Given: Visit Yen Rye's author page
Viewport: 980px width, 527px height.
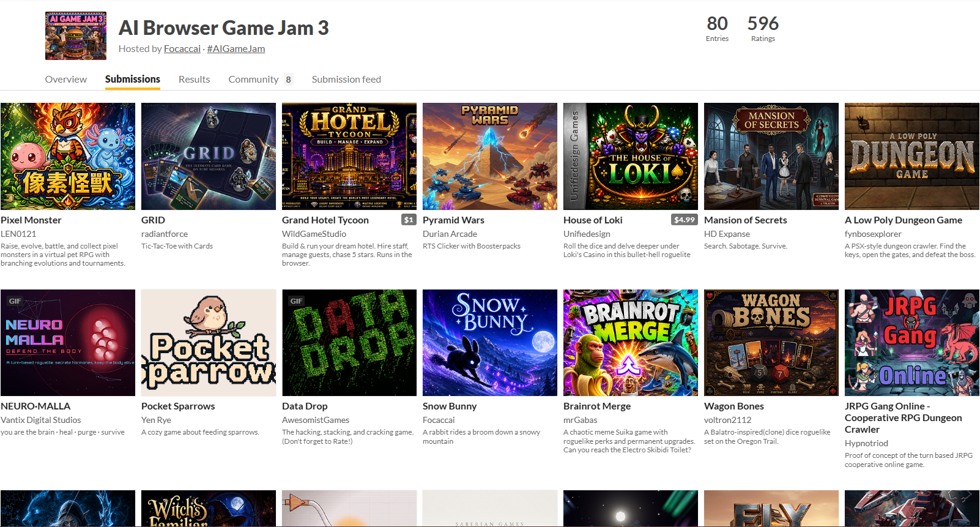Looking at the screenshot, I should coord(156,420).
